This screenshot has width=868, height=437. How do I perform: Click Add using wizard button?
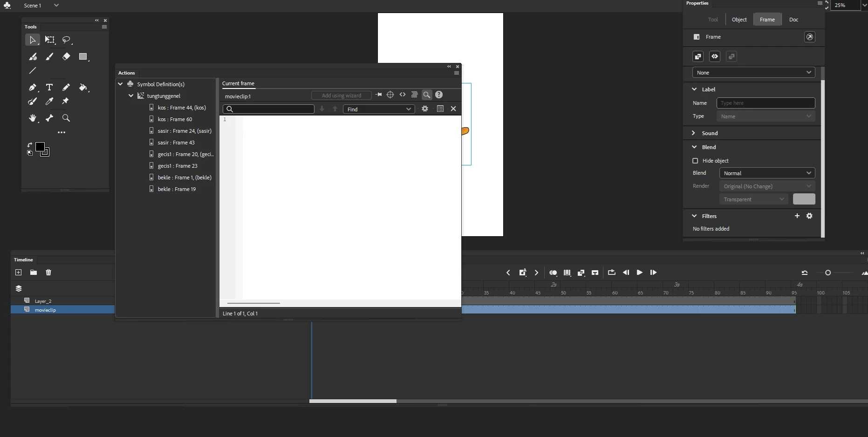point(342,96)
